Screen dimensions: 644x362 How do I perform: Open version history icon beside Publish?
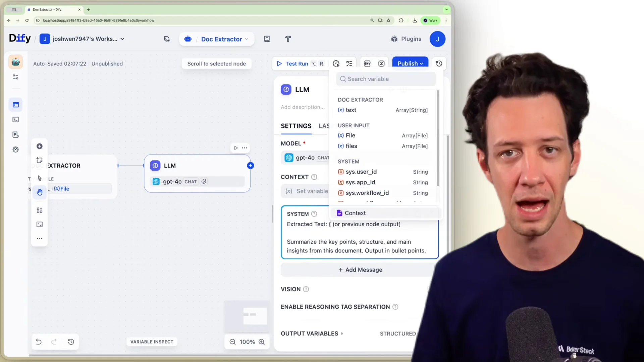pos(439,64)
